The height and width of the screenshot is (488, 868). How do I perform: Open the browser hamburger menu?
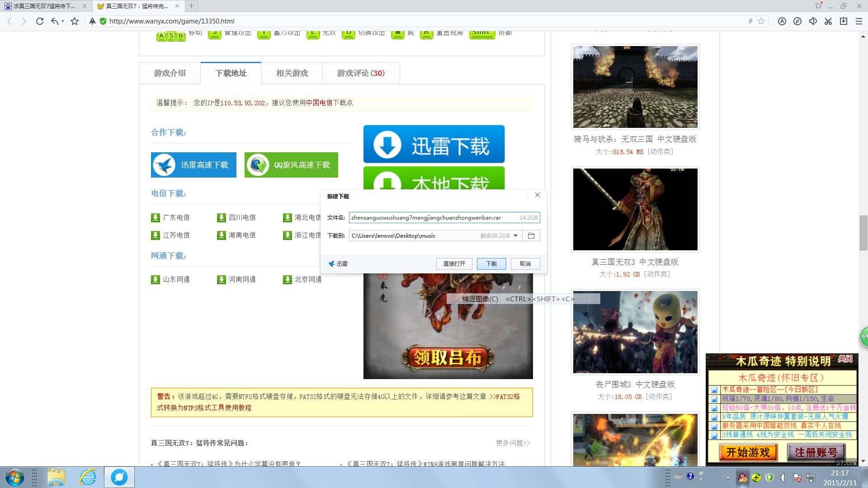859,21
